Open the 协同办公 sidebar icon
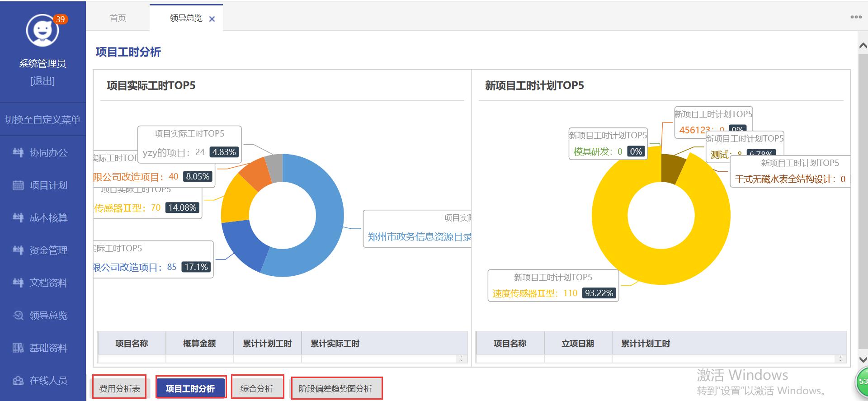 click(x=18, y=153)
